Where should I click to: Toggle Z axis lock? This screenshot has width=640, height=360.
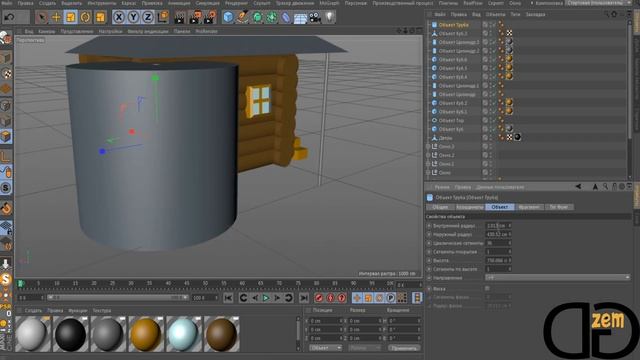pyautogui.click(x=147, y=17)
